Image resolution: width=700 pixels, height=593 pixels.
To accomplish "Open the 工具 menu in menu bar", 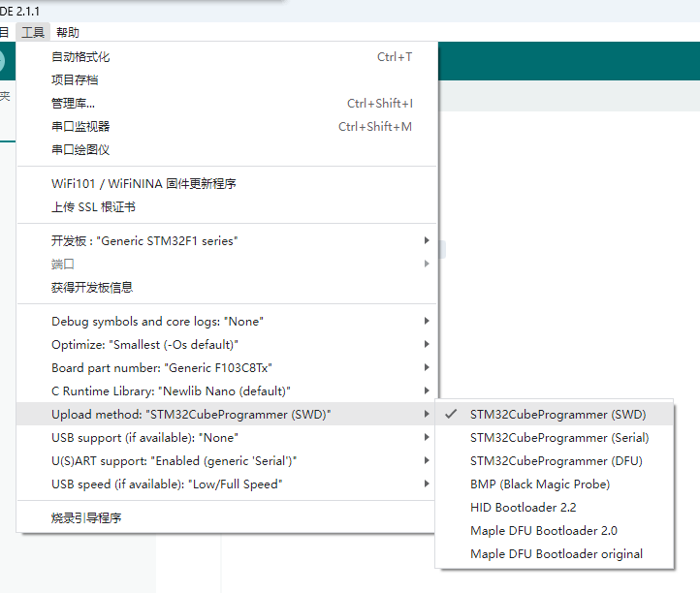I will coord(33,32).
